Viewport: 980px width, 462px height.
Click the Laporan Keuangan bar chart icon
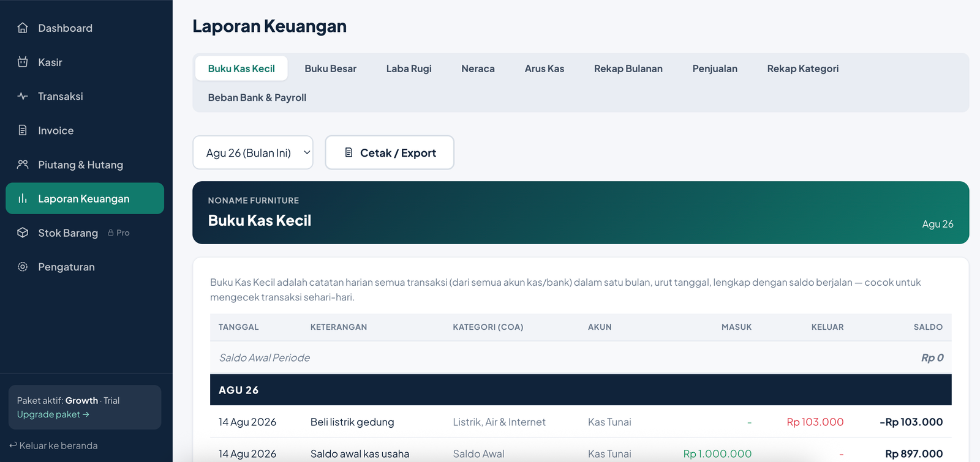pos(23,198)
